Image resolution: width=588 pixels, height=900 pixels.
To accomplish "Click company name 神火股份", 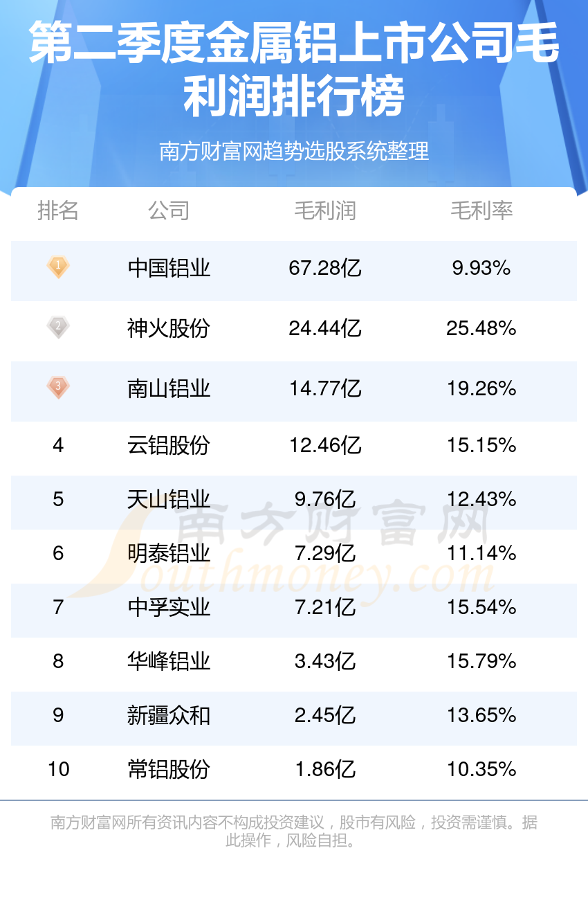I will [169, 328].
